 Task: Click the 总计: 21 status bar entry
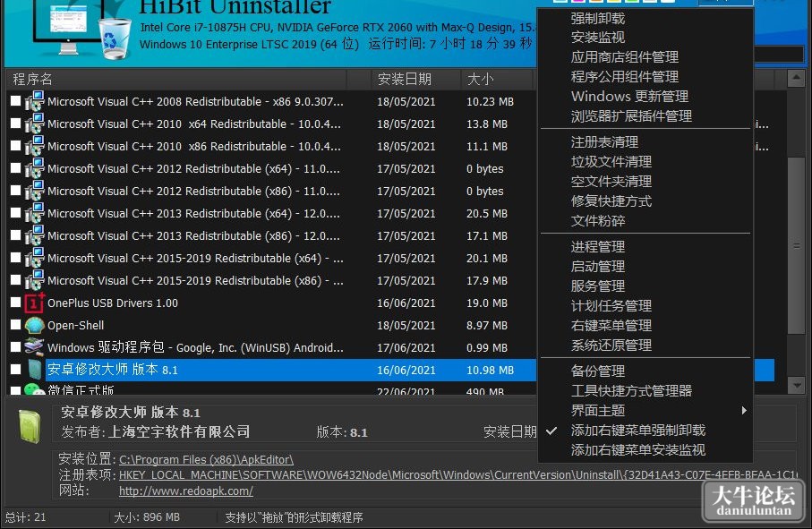pos(25,517)
